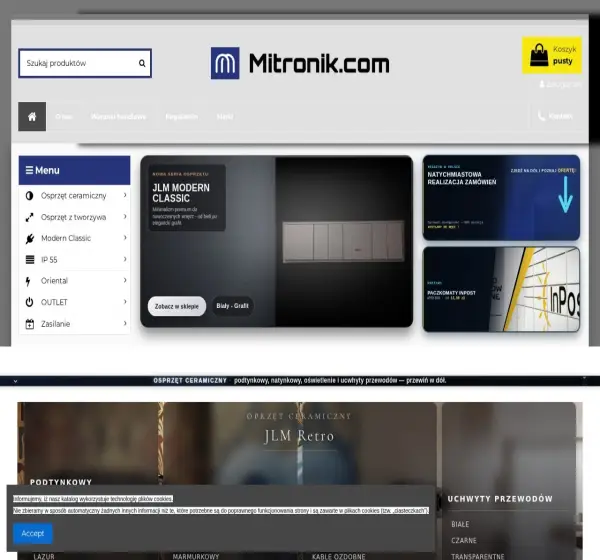The image size is (600, 560).
Task: Click JLM MODERN CLASSIC banner title
Action: click(x=181, y=193)
